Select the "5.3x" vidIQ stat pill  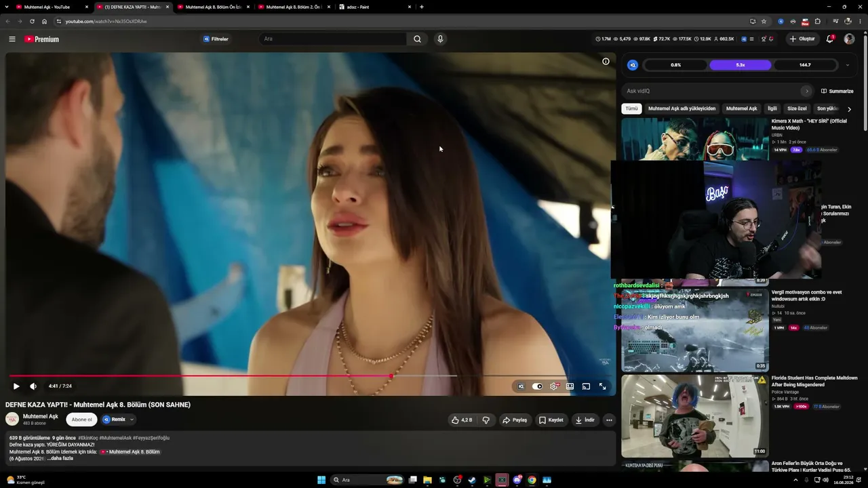tap(740, 65)
